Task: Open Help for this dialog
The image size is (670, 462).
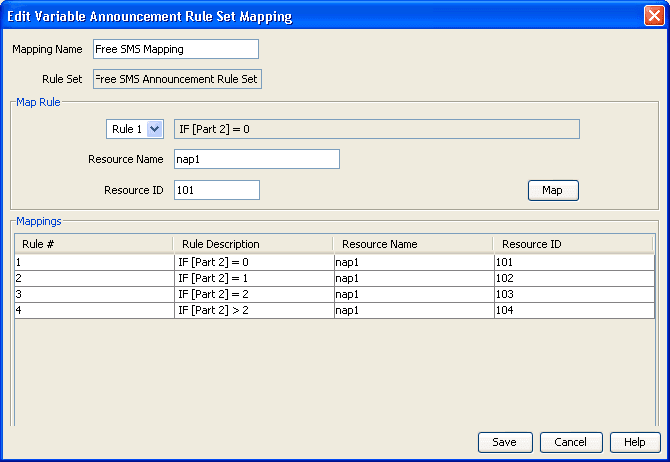Action: (635, 442)
